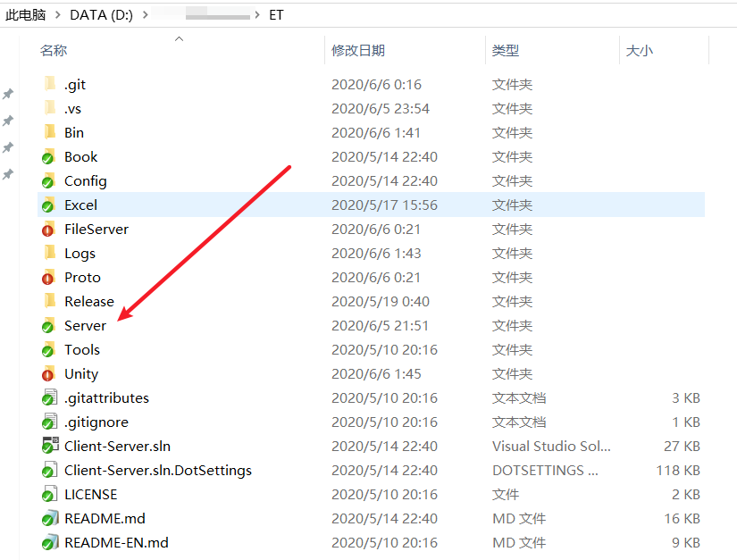
Task: Select the .git folder name
Action: [x=75, y=85]
